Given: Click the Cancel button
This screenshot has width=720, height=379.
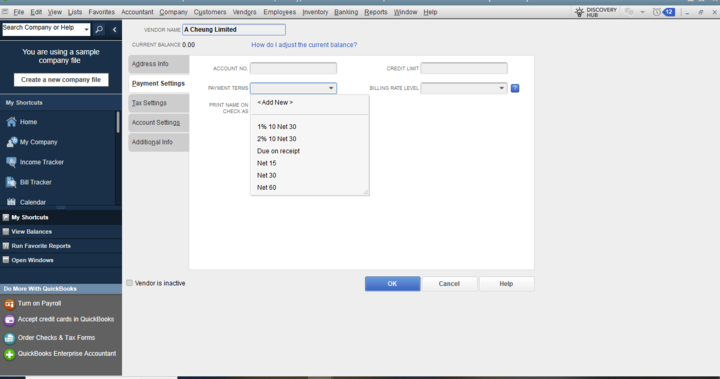Looking at the screenshot, I should pyautogui.click(x=449, y=283).
